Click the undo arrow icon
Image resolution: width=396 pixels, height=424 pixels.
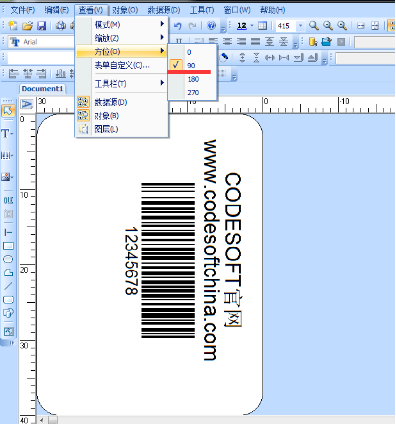(x=178, y=26)
